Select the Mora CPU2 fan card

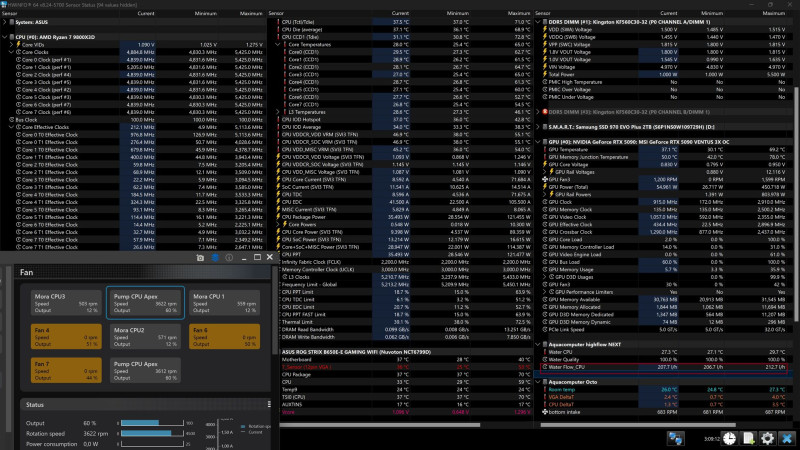click(x=145, y=337)
